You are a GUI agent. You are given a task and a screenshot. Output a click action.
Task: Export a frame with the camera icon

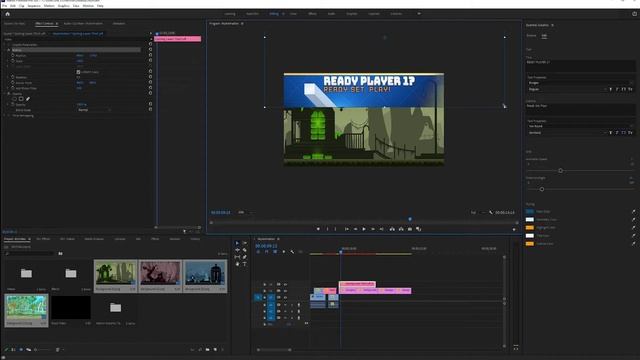point(410,229)
